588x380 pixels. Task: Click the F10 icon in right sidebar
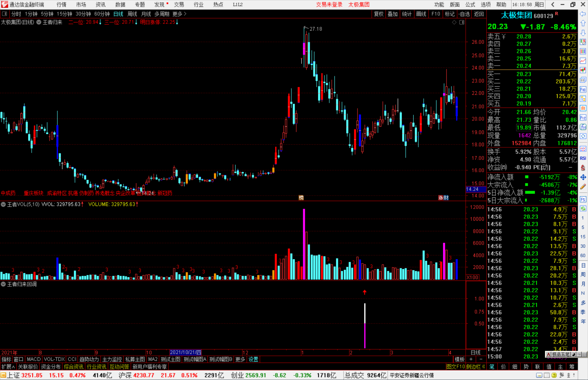coord(583,89)
